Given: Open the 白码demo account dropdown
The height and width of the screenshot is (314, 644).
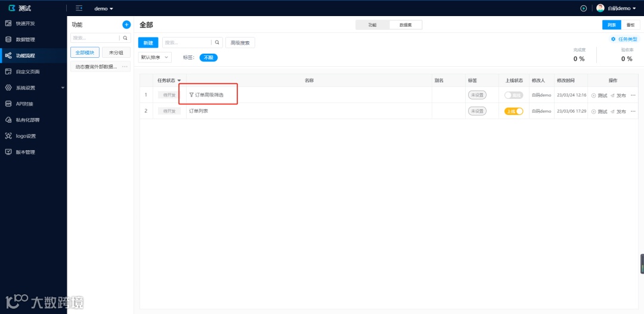Looking at the screenshot, I should (x=622, y=8).
